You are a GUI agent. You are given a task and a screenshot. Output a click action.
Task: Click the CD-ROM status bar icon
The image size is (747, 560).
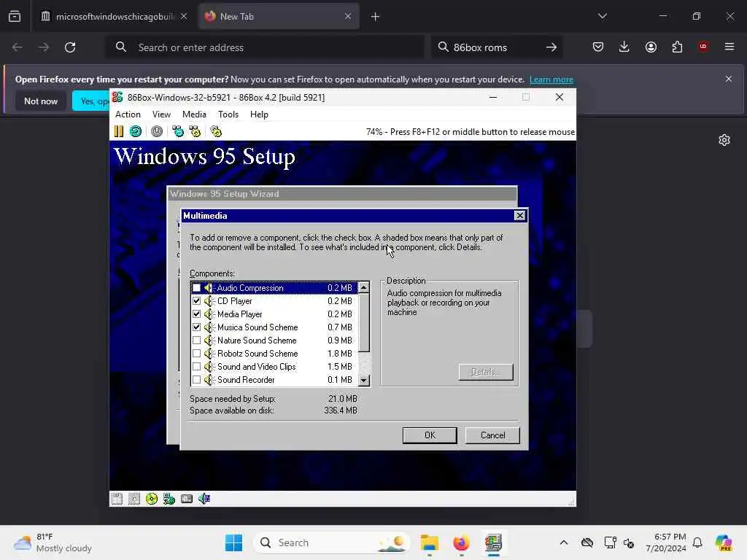click(152, 499)
